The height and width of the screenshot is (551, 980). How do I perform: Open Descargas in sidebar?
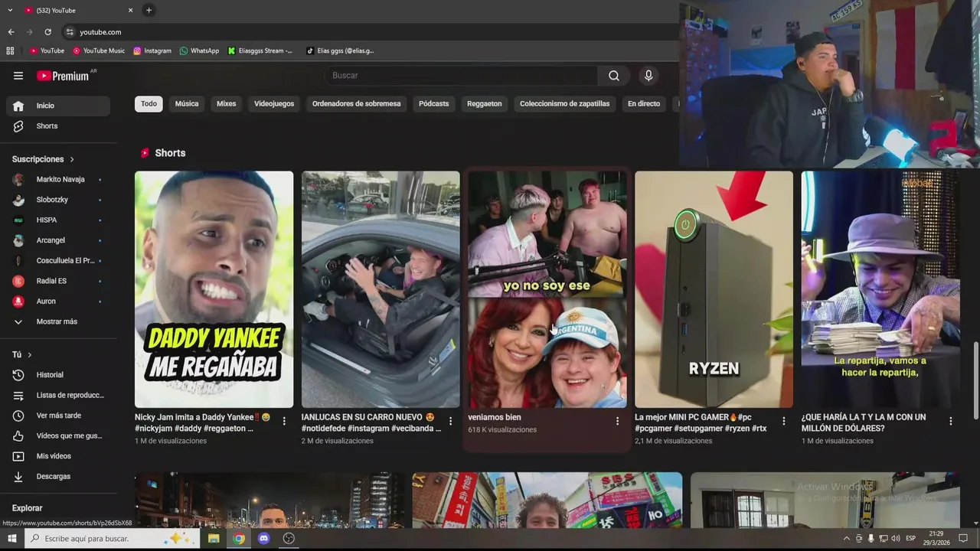58,476
